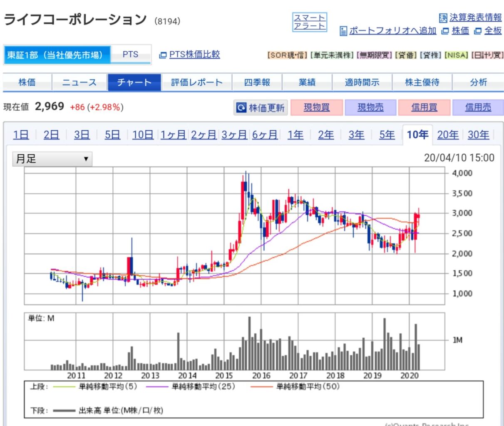
Task: Click the new-window icon beside 全板
Action: (478, 31)
